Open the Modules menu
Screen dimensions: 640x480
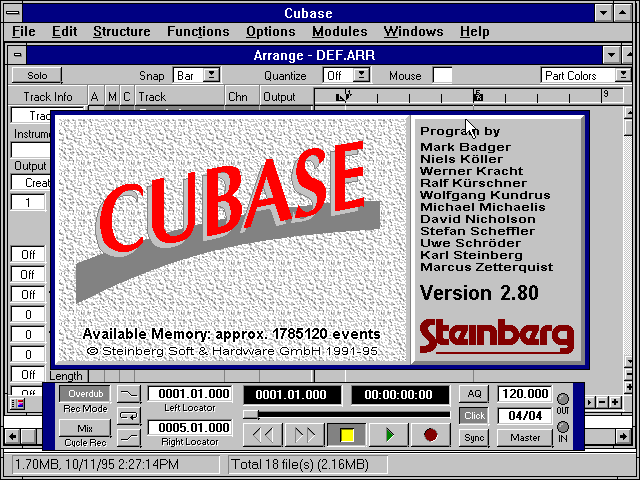[x=339, y=32]
